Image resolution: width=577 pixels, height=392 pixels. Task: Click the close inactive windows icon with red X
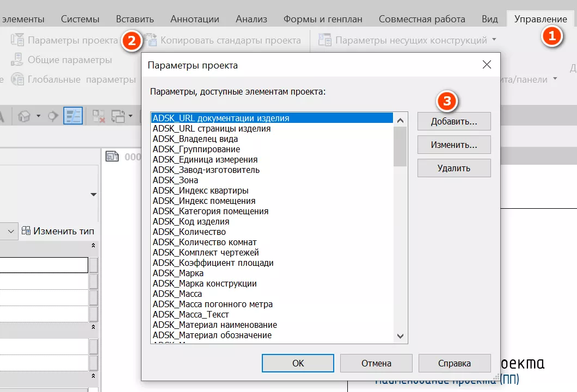99,116
